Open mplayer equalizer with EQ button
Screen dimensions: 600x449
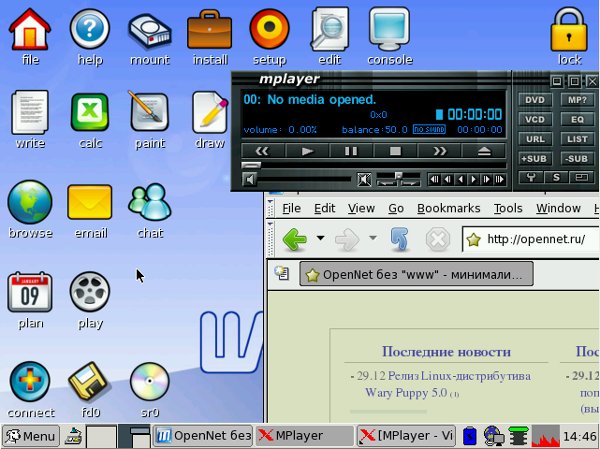click(577, 119)
